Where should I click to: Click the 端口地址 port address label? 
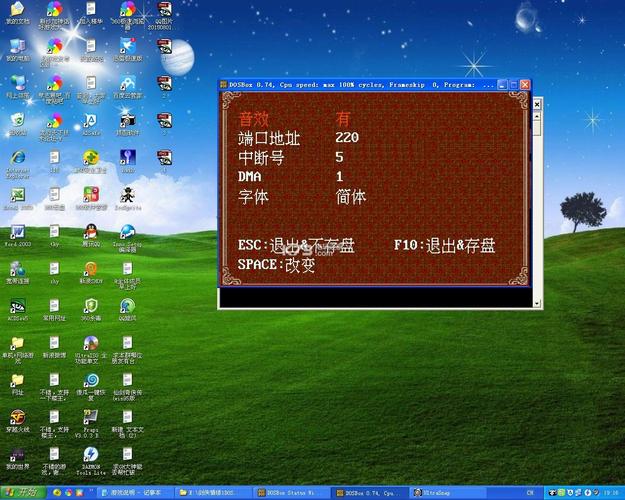(x=269, y=138)
